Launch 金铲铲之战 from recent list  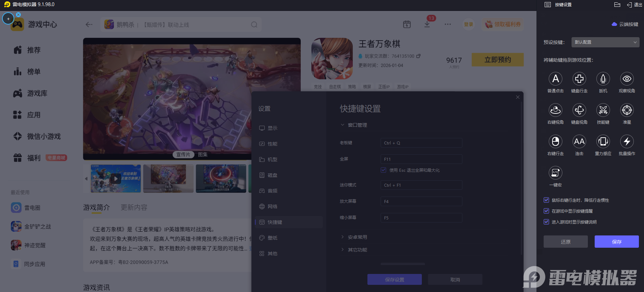click(31, 226)
